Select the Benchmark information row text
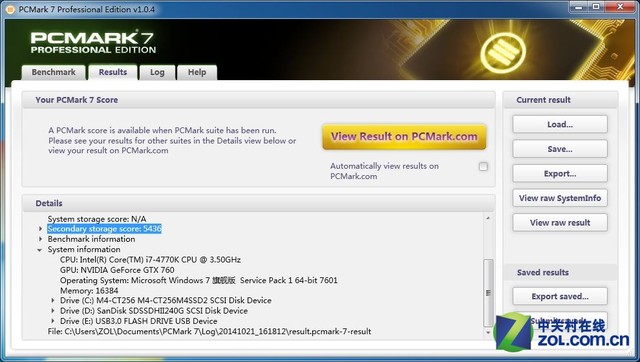Image resolution: width=640 pixels, height=362 pixels. pos(91,239)
